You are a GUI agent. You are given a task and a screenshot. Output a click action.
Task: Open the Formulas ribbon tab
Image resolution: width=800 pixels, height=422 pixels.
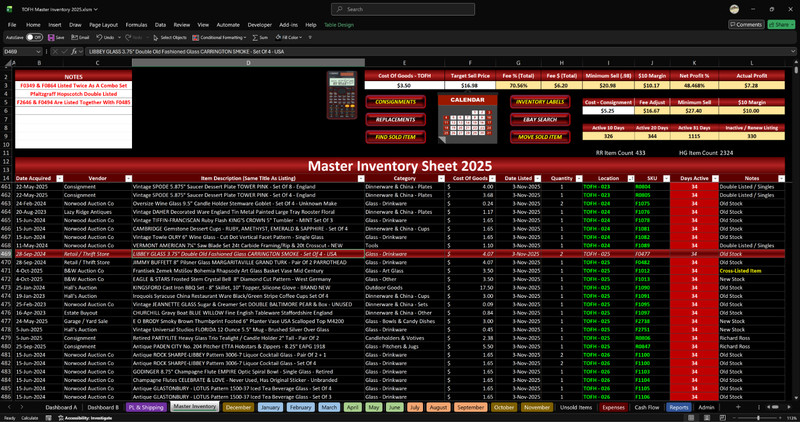pyautogui.click(x=136, y=24)
